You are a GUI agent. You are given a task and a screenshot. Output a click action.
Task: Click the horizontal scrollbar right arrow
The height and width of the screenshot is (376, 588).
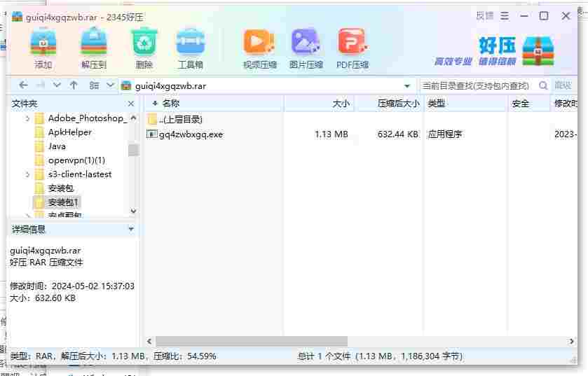(571, 341)
